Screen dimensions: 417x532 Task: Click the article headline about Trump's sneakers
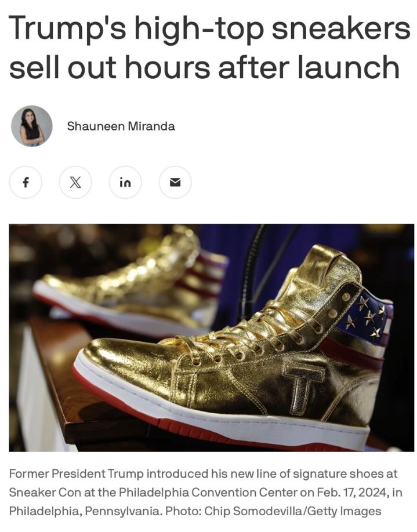point(209,48)
